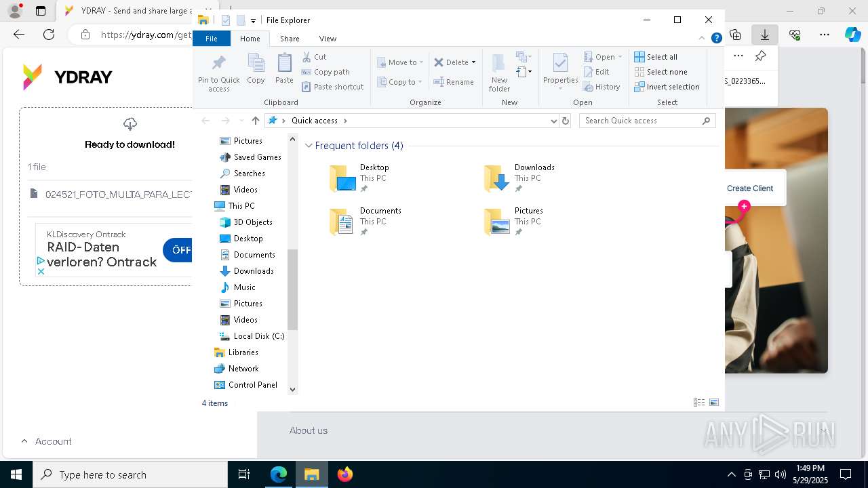Pin to Quick access in File Explorer ribbon
This screenshot has width=868, height=488.
pos(218,73)
